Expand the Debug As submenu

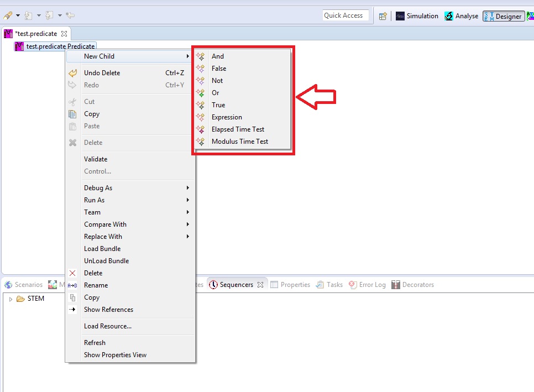click(130, 188)
